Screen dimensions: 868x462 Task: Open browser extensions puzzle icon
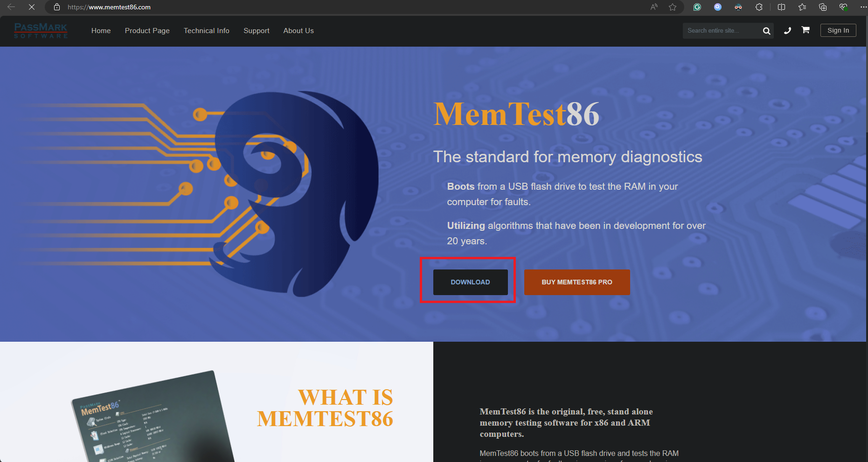point(759,7)
